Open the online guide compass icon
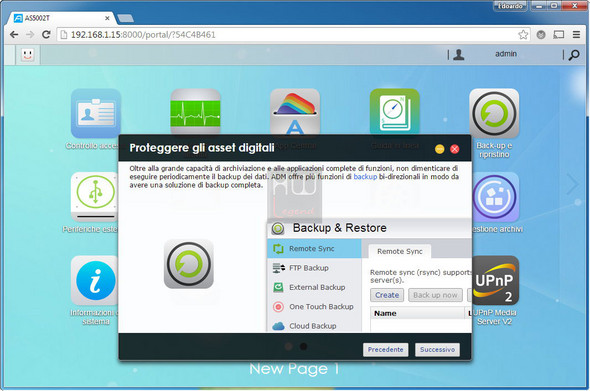This screenshot has width=590, height=391. coord(394,112)
